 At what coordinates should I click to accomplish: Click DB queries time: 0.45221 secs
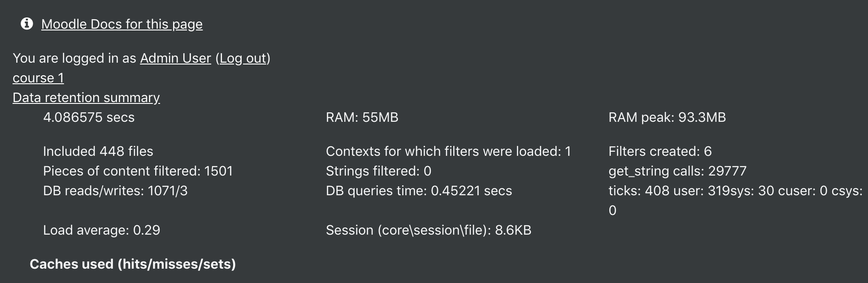tap(419, 191)
